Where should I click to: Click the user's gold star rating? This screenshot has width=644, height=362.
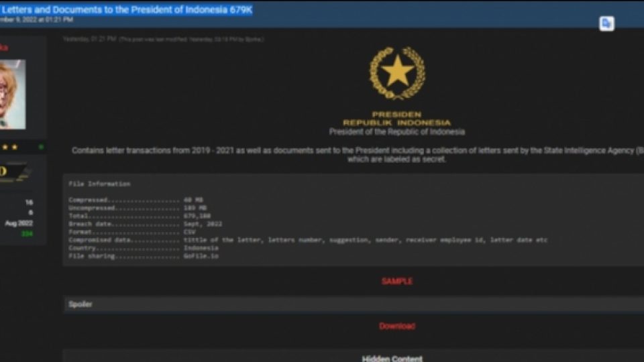9,147
